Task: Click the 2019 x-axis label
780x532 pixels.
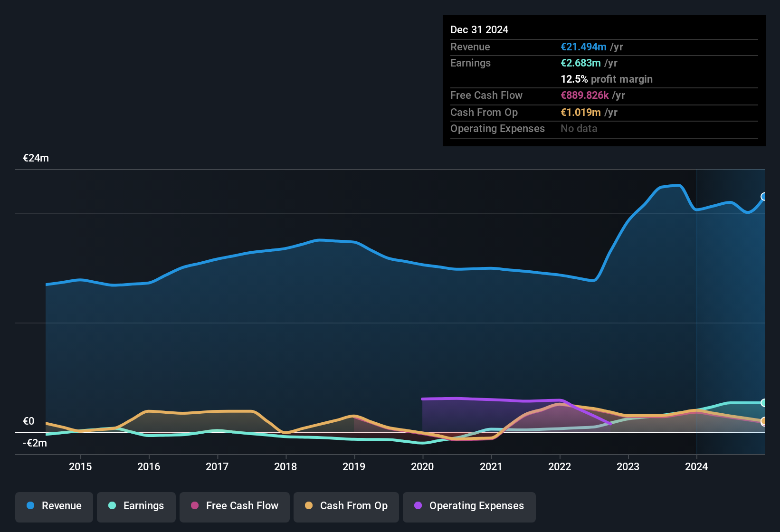Action: coord(354,466)
